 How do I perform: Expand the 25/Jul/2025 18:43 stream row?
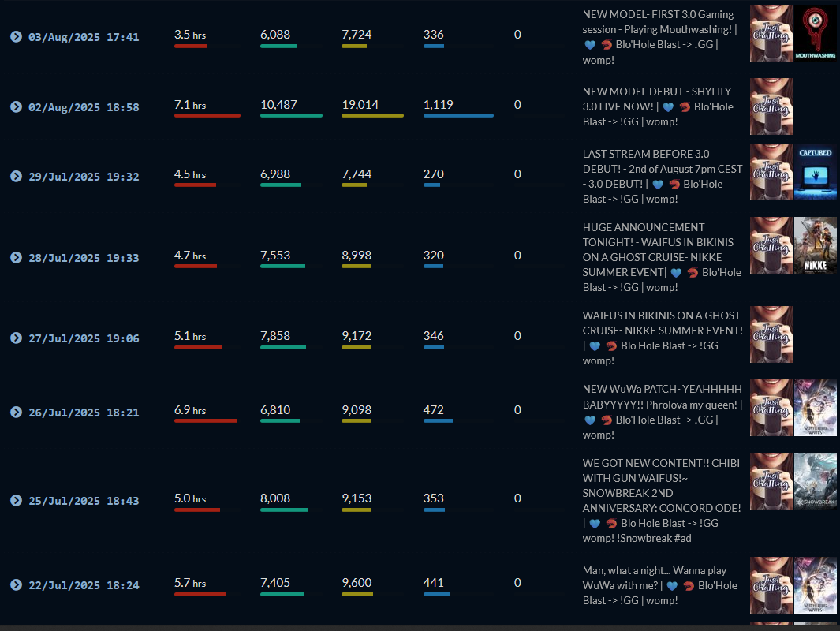tap(16, 500)
